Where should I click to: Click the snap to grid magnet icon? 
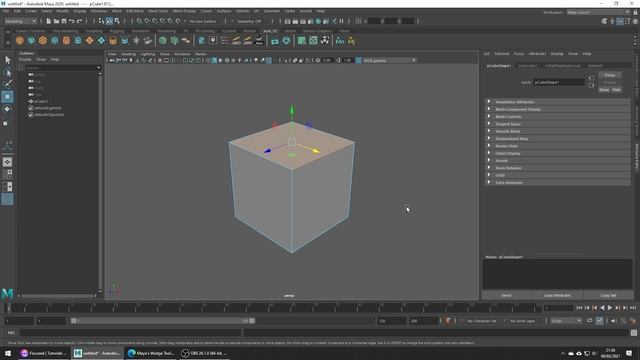[139, 21]
